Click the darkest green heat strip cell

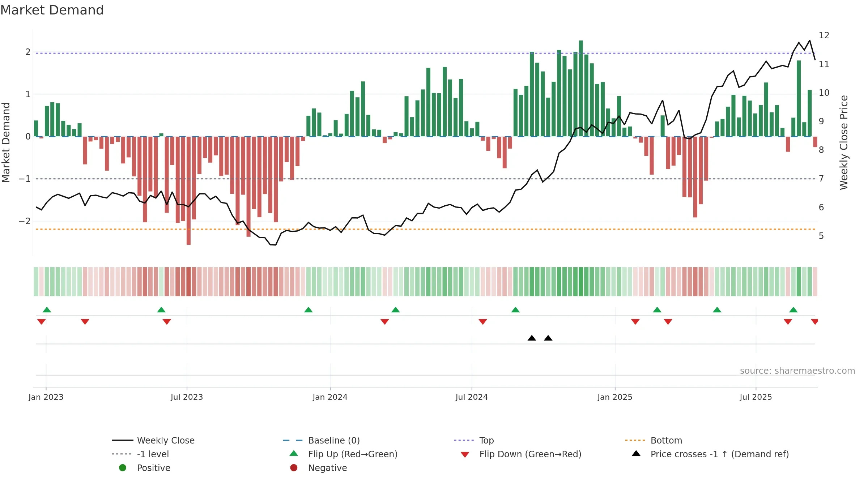pyautogui.click(x=581, y=282)
